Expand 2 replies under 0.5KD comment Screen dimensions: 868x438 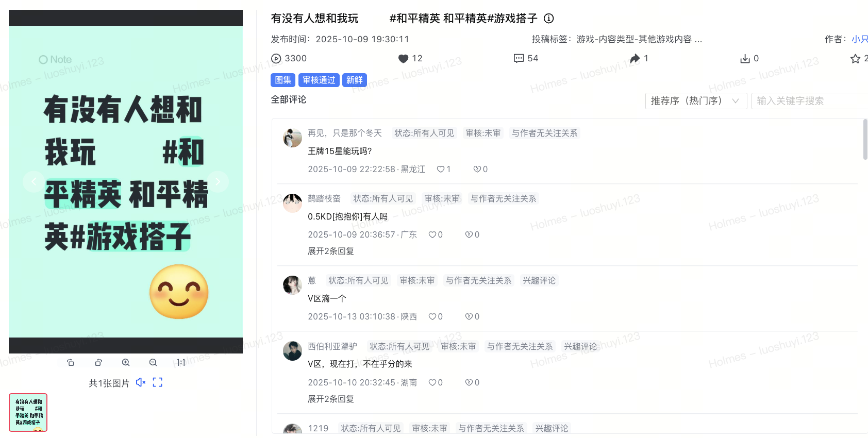click(331, 251)
